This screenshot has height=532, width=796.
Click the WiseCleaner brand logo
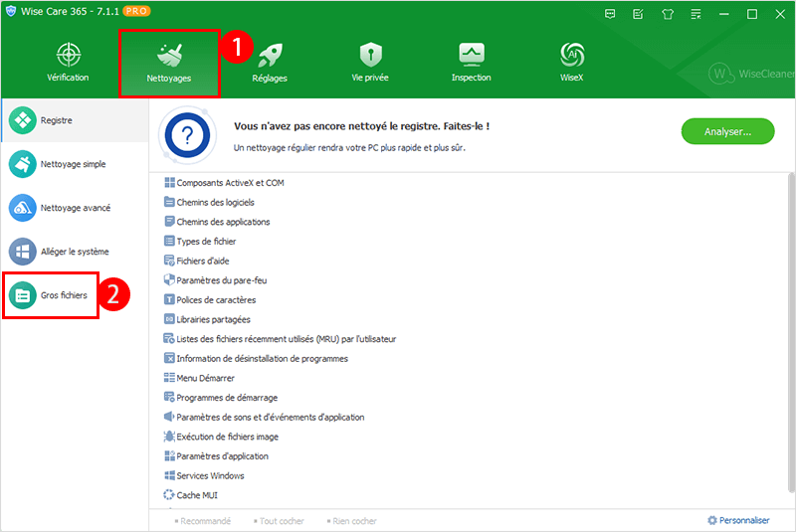click(751, 74)
